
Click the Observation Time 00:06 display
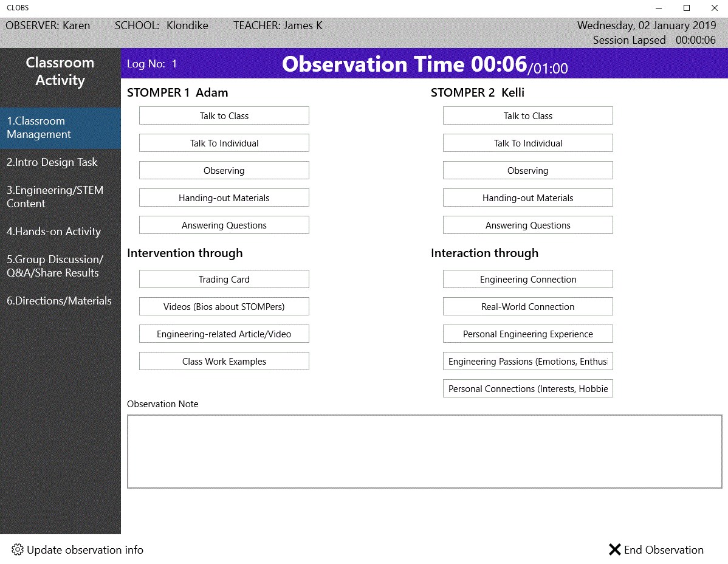tap(424, 64)
